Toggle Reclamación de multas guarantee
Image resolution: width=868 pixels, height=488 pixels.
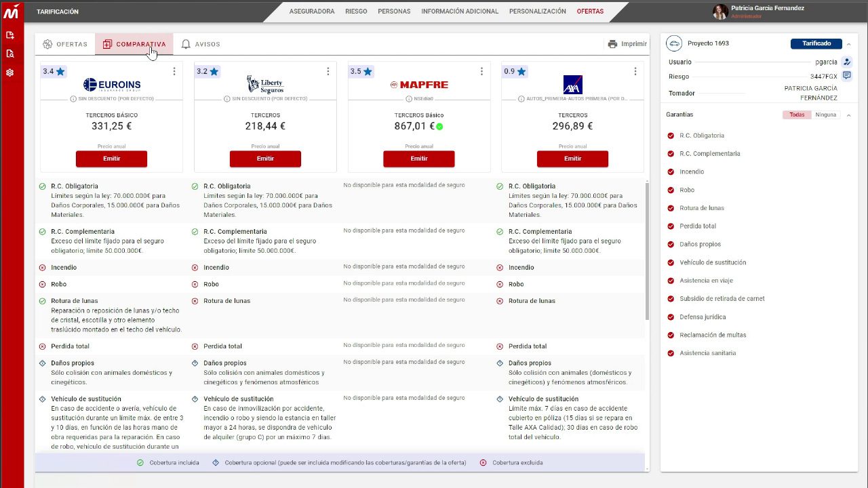pos(671,335)
